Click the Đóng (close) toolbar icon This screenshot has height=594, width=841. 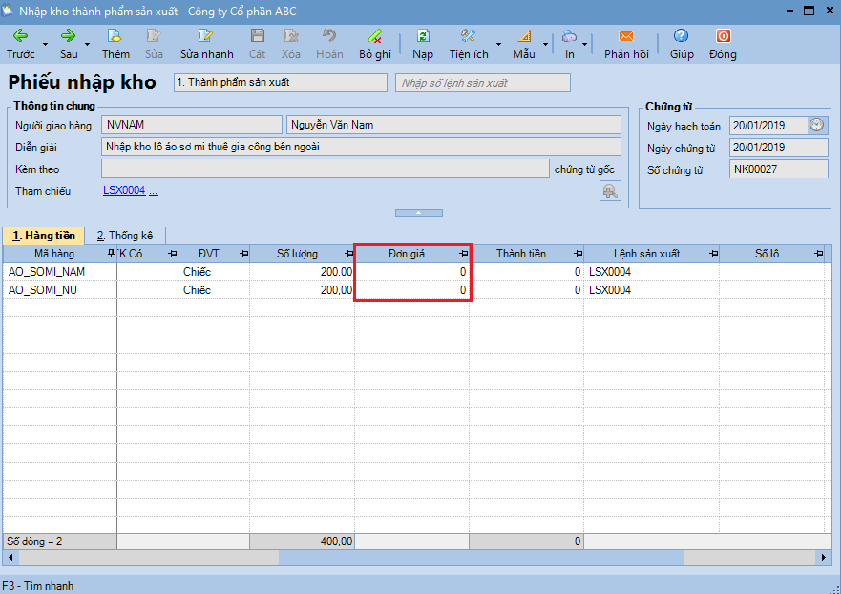point(722,37)
